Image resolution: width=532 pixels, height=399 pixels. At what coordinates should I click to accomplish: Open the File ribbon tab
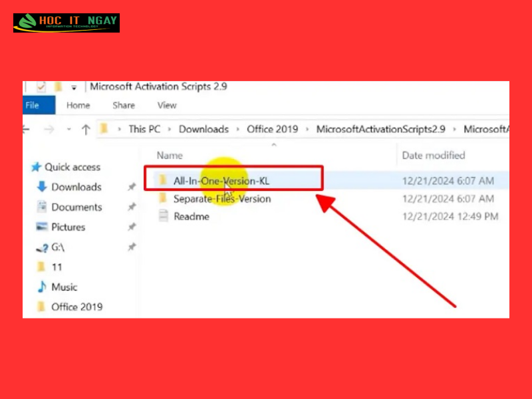39,105
